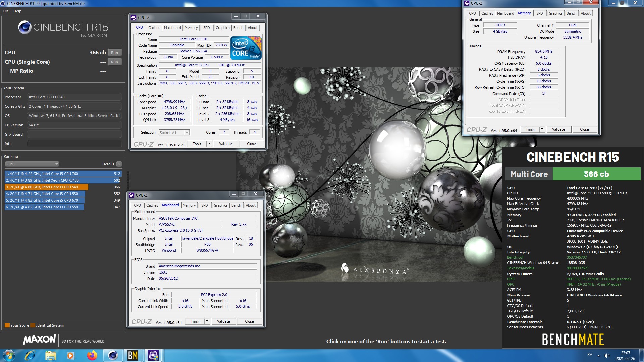Viewport: 644px width, 362px height.
Task: Switch to Caches tab in Mainboard window
Action: tap(152, 205)
